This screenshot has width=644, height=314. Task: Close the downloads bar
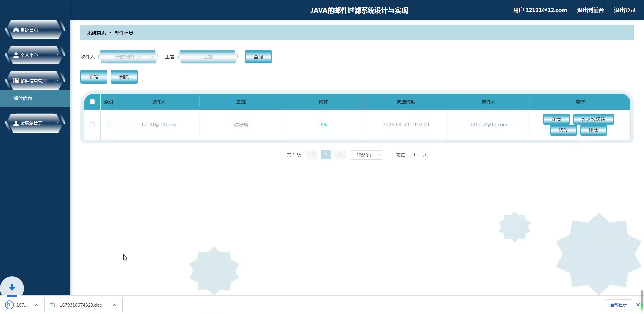click(x=638, y=305)
